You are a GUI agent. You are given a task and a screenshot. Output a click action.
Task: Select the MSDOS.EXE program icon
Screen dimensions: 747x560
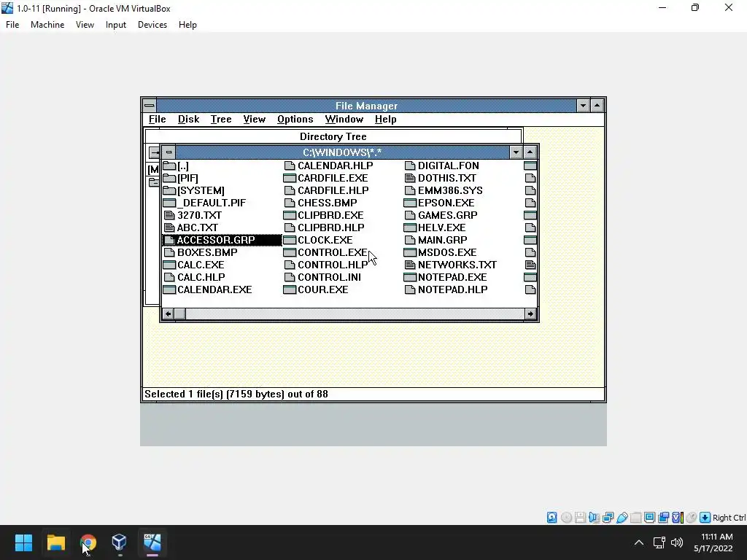tap(410, 252)
